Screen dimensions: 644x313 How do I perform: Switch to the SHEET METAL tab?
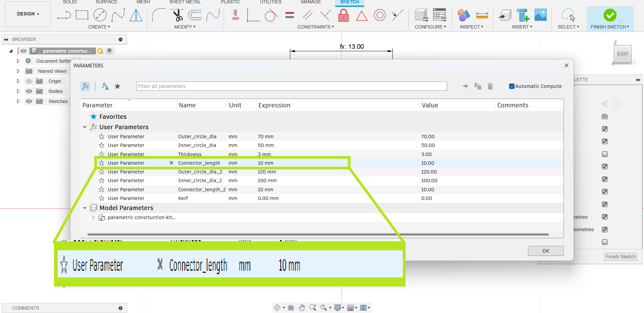(x=185, y=2)
